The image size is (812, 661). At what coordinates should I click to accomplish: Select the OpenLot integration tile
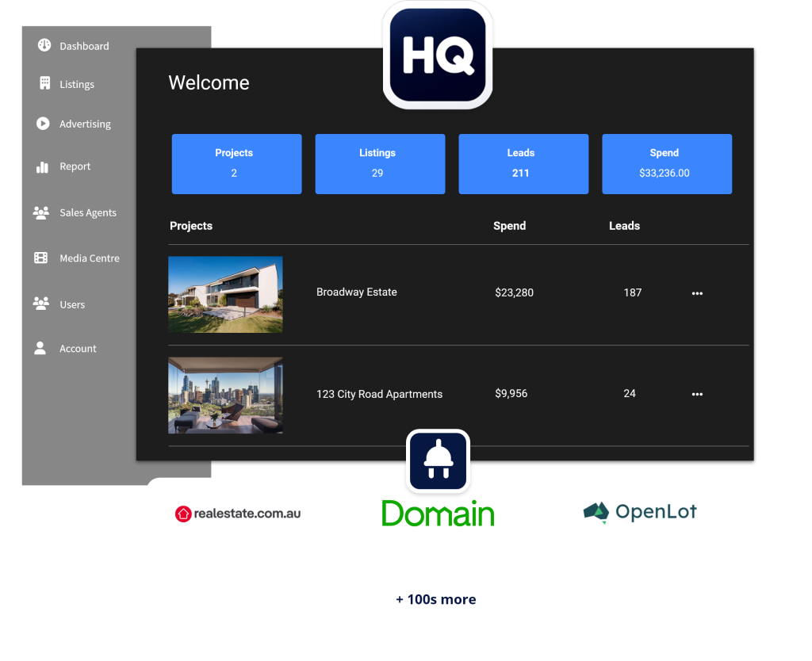[x=639, y=514]
